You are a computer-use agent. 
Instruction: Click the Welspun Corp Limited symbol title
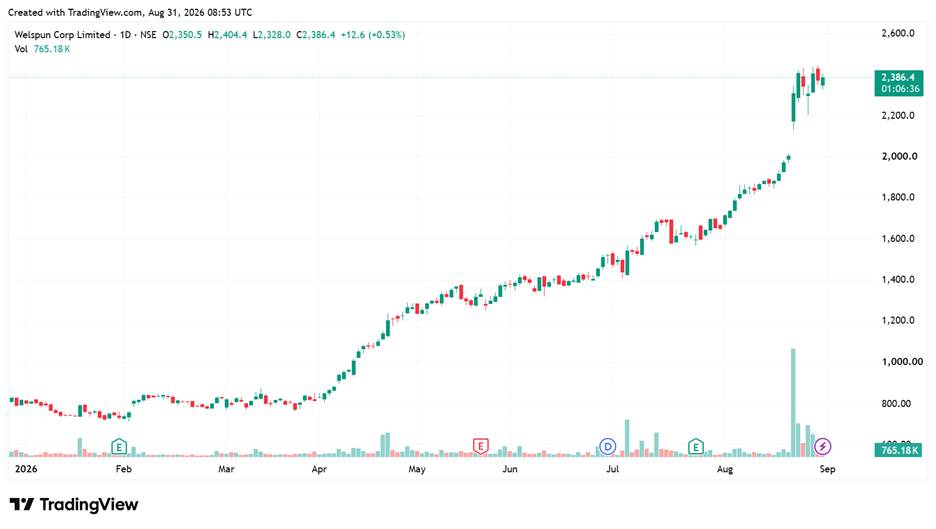click(x=62, y=35)
